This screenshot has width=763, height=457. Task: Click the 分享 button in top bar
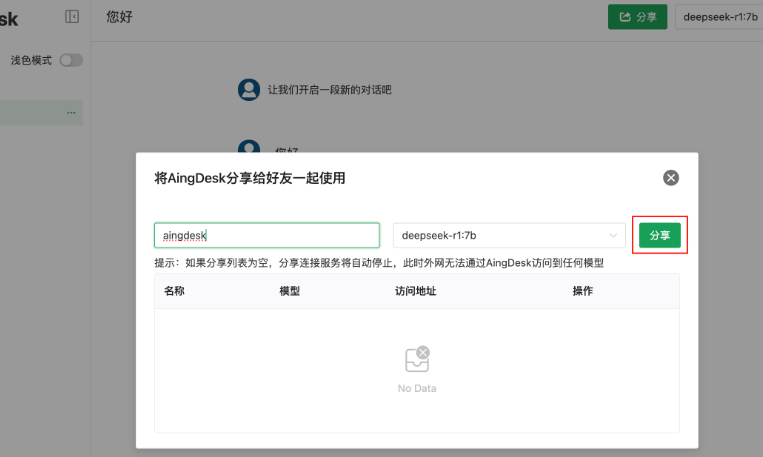pos(637,17)
